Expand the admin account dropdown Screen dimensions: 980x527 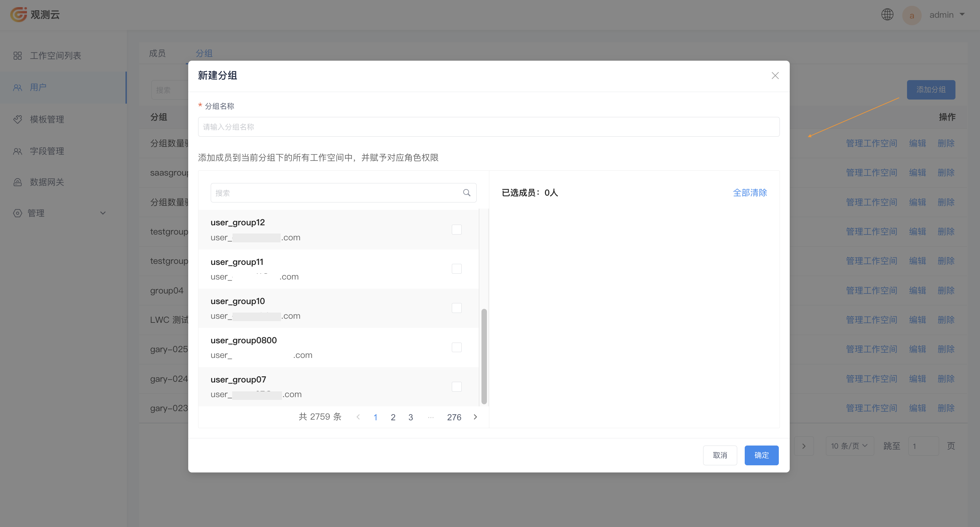pos(962,14)
